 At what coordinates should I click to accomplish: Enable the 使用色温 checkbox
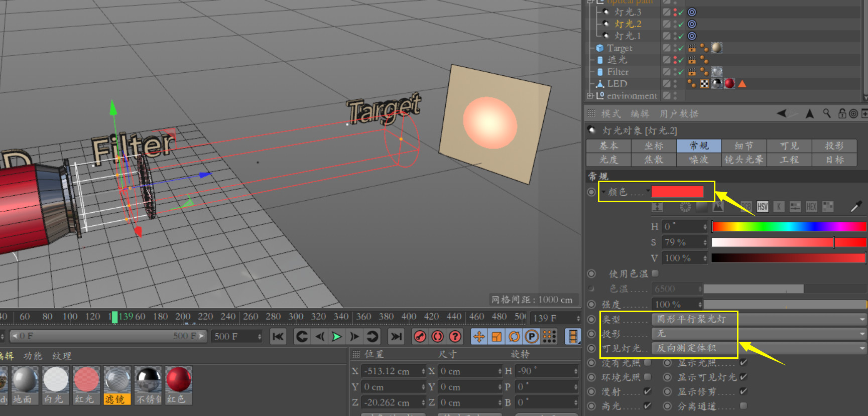tap(655, 273)
